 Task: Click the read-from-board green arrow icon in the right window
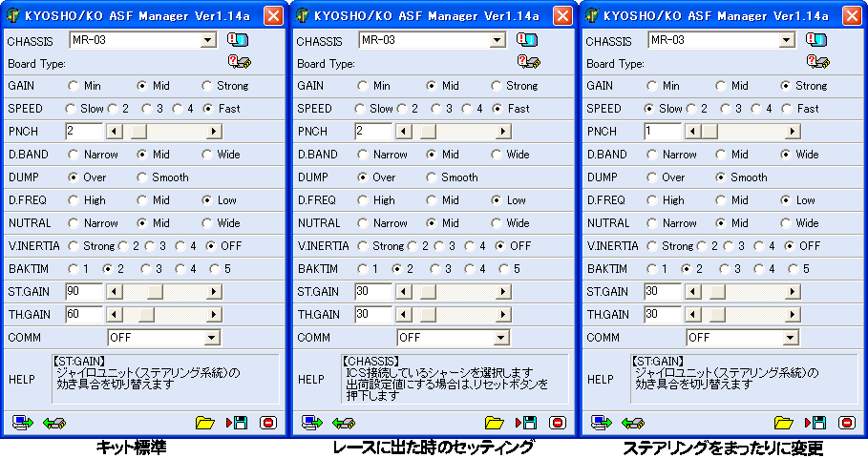pos(633,423)
